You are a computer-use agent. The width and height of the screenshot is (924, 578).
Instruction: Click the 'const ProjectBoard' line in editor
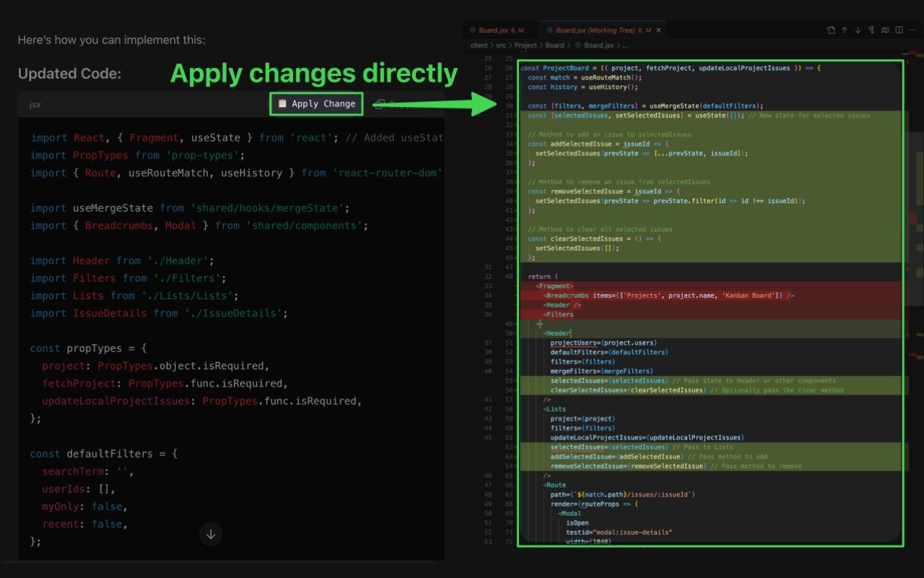tap(670, 68)
